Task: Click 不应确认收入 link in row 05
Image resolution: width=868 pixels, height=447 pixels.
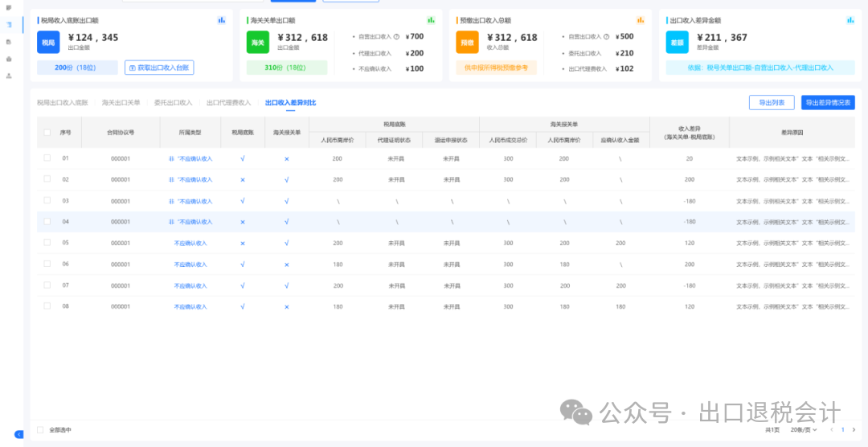Action: click(x=190, y=243)
